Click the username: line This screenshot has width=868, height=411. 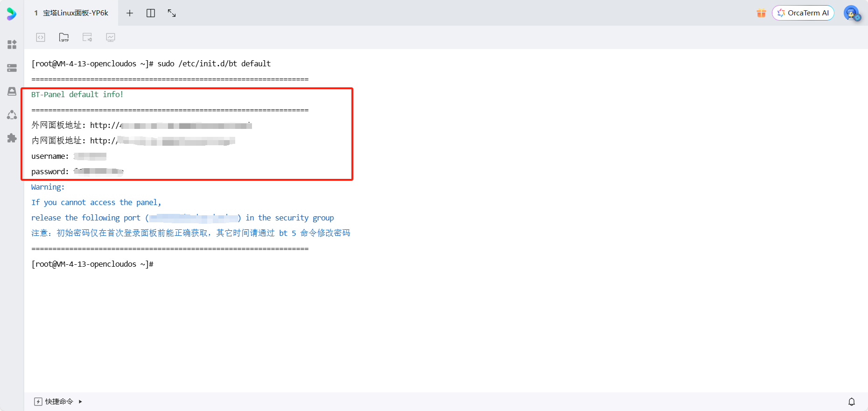click(69, 156)
